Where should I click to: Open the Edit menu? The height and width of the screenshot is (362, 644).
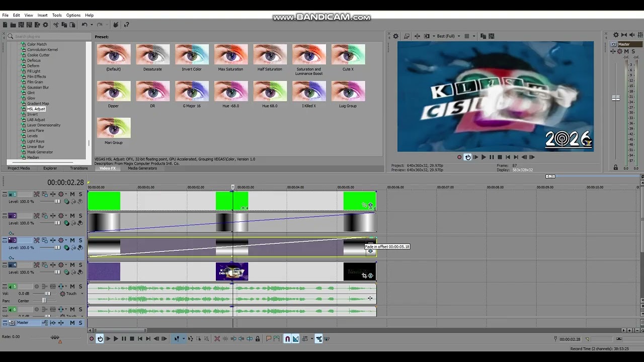17,15
